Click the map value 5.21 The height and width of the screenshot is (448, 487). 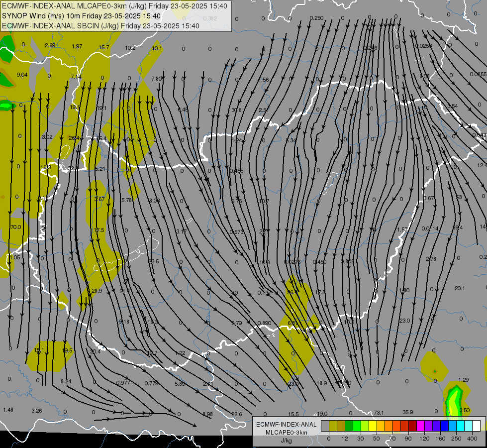(100, 169)
